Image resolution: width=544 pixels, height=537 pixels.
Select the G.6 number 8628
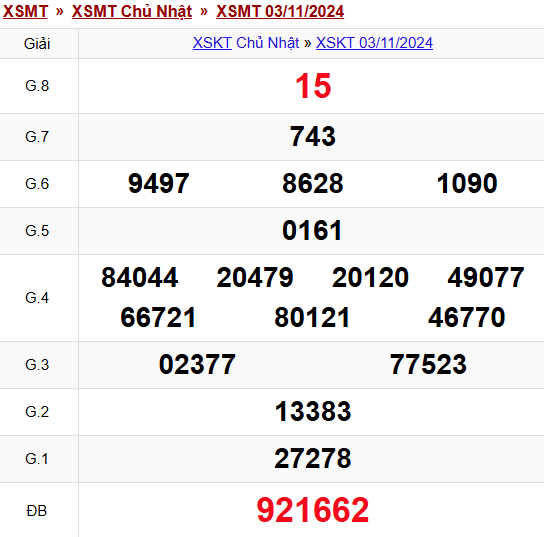[x=313, y=184]
